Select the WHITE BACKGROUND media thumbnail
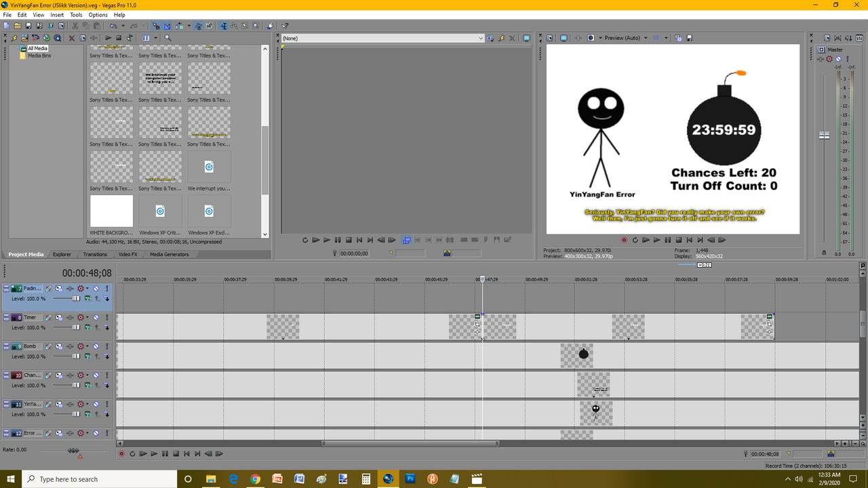The width and height of the screenshot is (868, 488). click(111, 211)
